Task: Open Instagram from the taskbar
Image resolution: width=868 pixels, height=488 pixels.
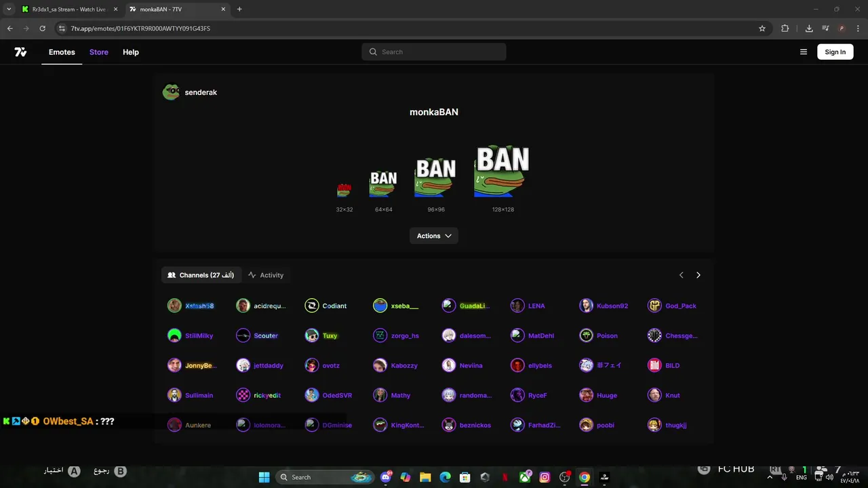Action: click(x=545, y=477)
